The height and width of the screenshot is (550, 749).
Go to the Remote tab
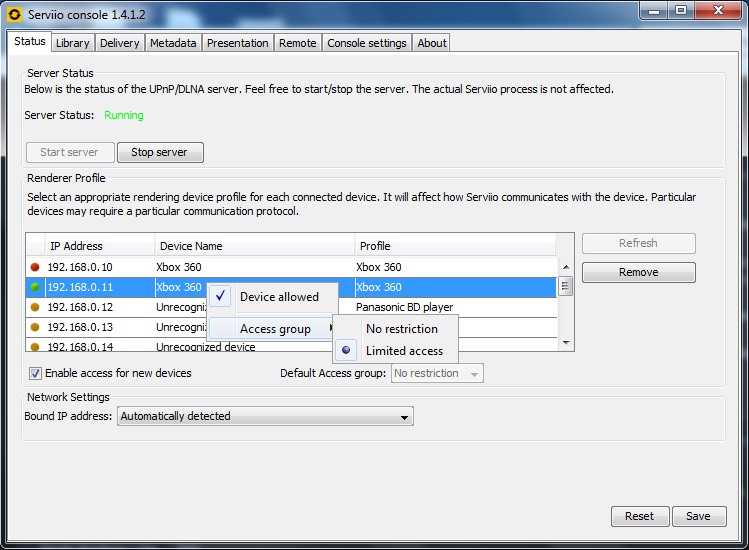(298, 43)
